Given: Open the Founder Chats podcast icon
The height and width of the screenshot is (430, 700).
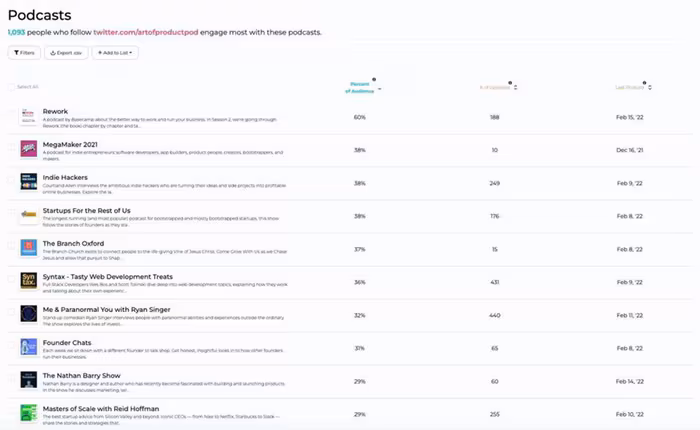Looking at the screenshot, I should point(28,346).
